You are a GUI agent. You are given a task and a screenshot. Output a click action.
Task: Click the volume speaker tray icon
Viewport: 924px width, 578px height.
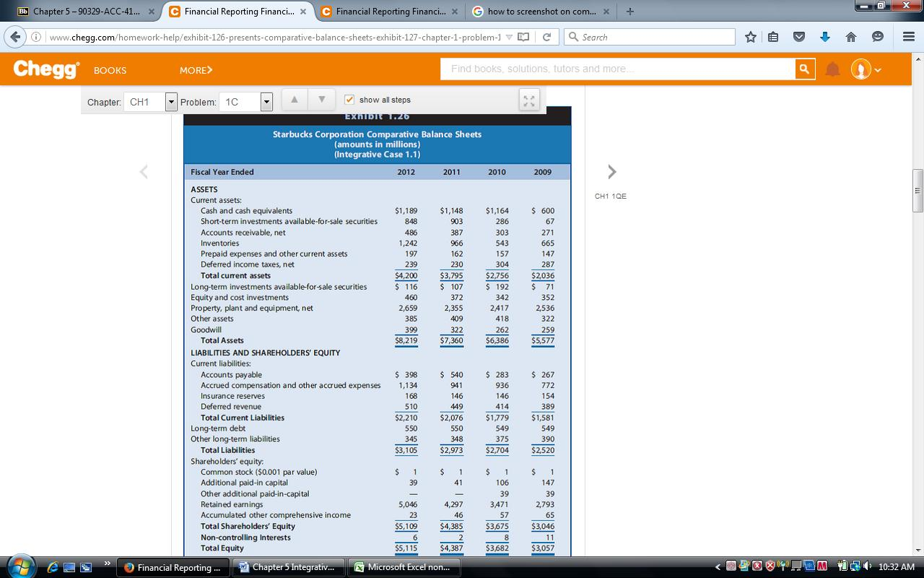[x=866, y=567]
